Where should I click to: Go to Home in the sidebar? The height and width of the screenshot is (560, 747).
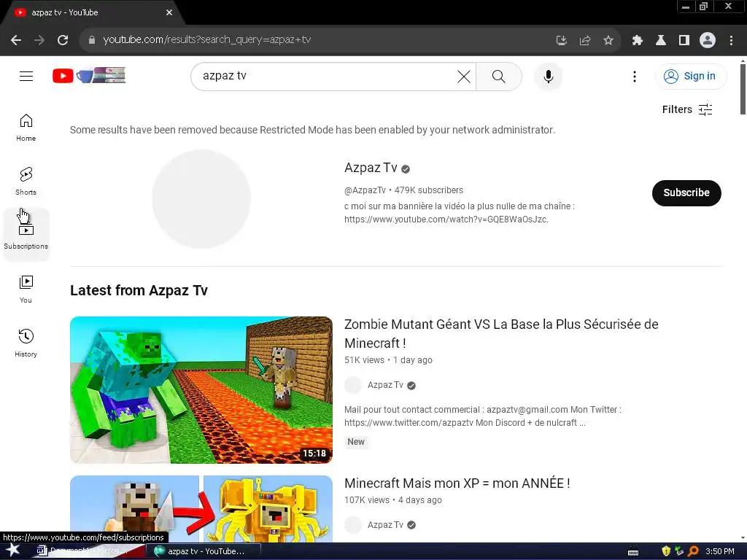click(x=26, y=128)
